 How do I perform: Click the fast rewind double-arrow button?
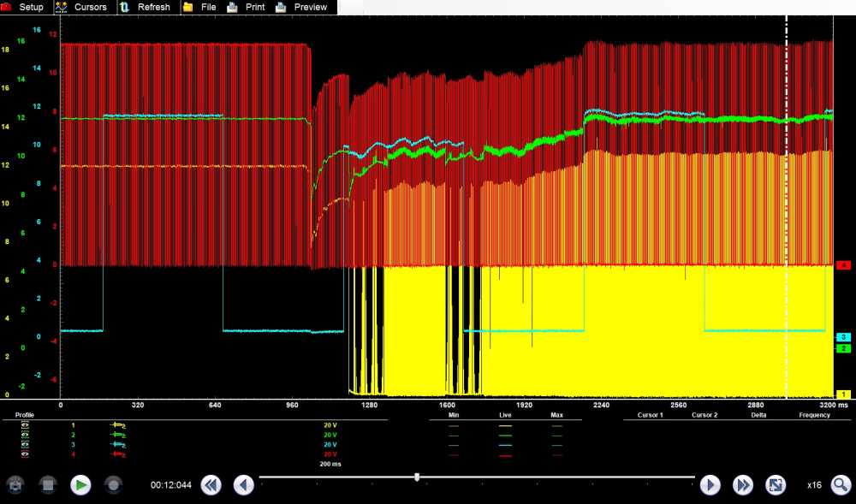point(211,485)
